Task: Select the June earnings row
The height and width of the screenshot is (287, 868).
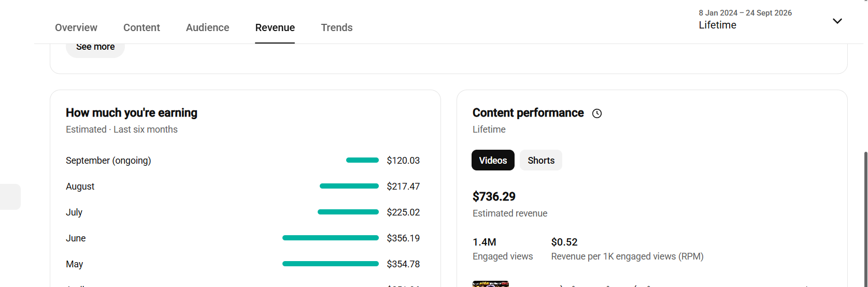Action: pos(243,238)
